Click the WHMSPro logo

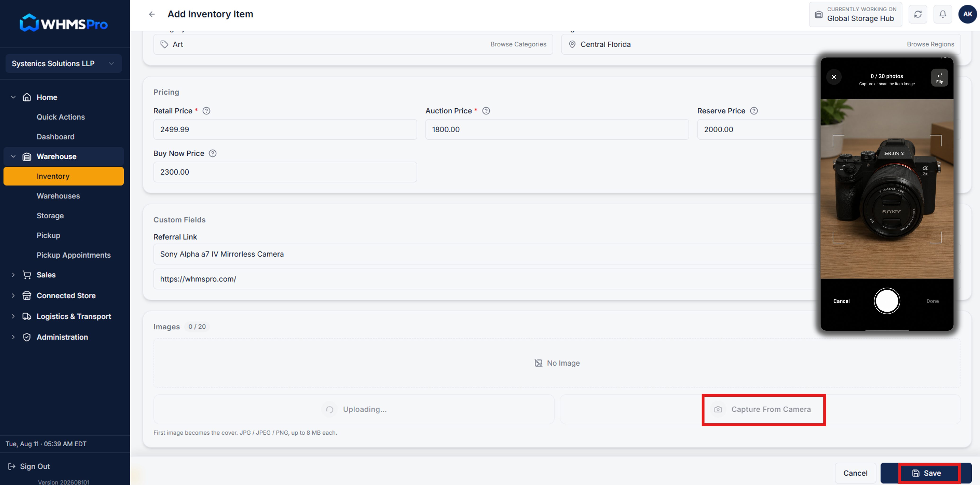click(x=64, y=23)
